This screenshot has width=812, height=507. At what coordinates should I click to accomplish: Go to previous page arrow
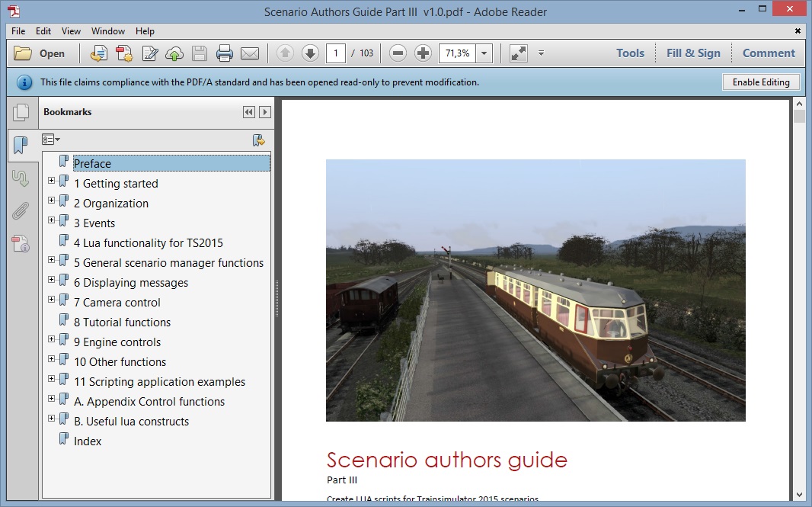pos(285,53)
